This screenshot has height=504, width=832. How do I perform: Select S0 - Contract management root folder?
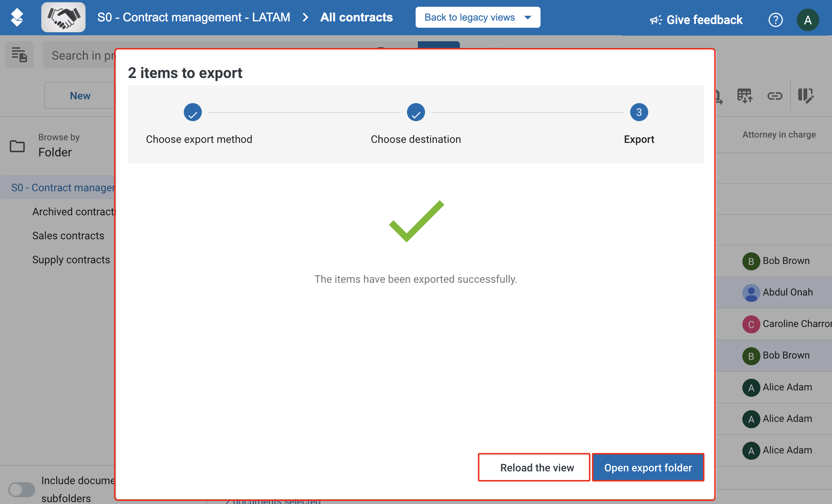click(58, 187)
